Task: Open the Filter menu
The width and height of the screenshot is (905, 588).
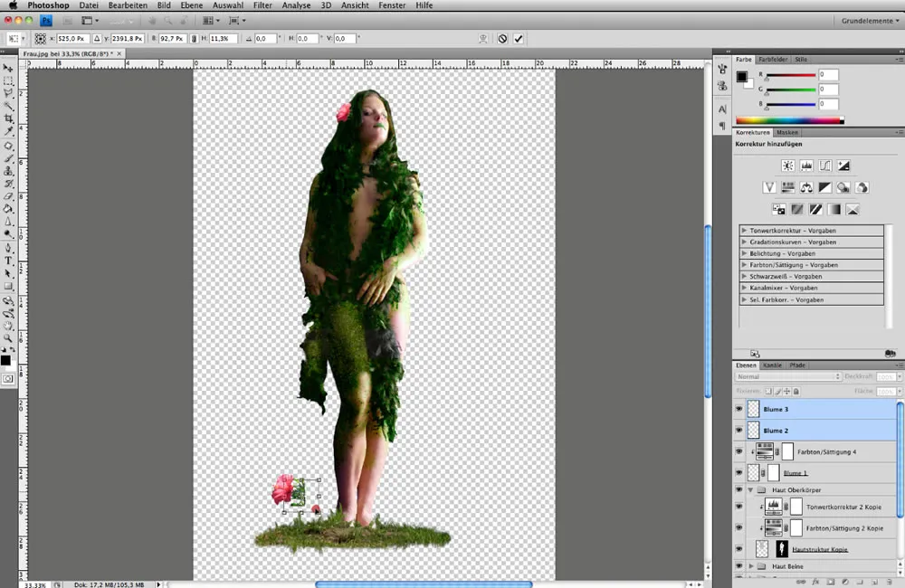Action: pyautogui.click(x=262, y=5)
